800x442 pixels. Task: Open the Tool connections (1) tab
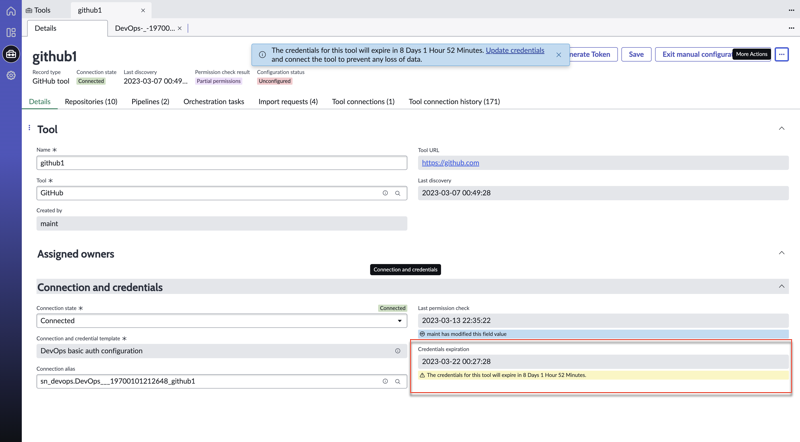pos(363,102)
